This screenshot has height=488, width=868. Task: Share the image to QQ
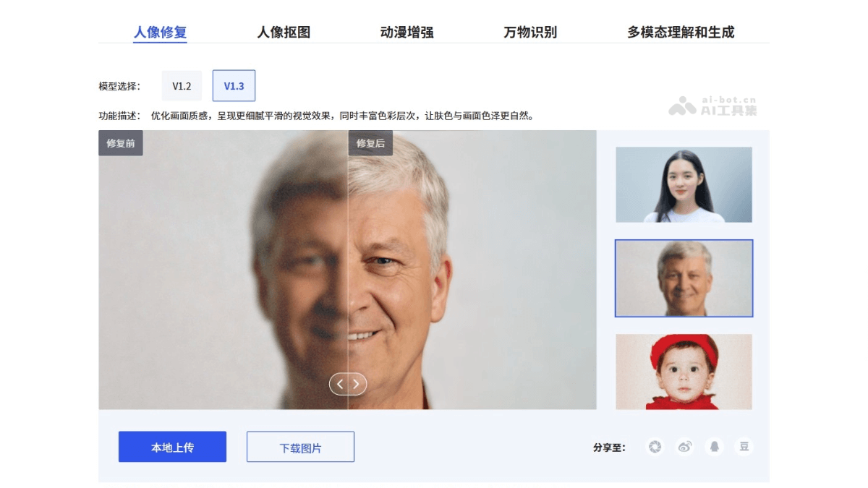pos(715,447)
